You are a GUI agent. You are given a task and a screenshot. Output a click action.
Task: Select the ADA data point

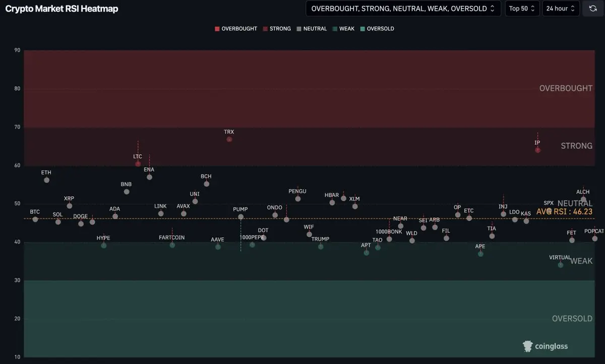coord(115,216)
